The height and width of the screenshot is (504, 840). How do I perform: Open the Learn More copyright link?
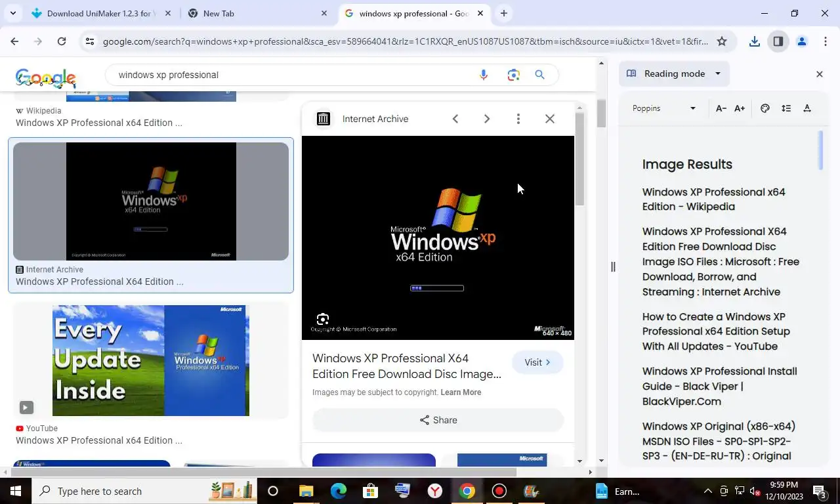click(x=461, y=392)
